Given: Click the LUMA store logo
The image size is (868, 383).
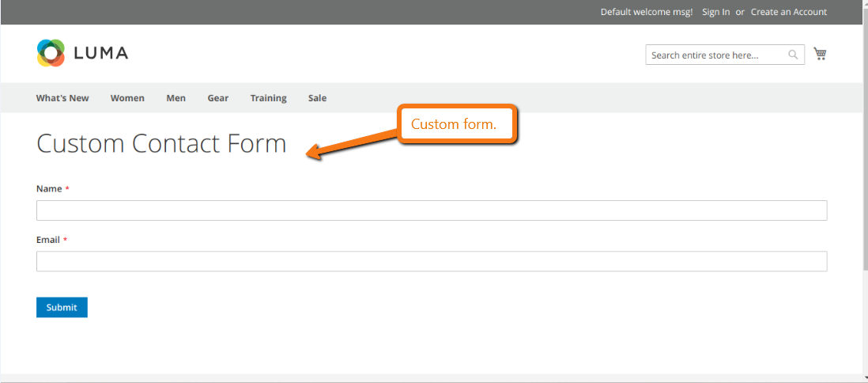Looking at the screenshot, I should point(82,53).
